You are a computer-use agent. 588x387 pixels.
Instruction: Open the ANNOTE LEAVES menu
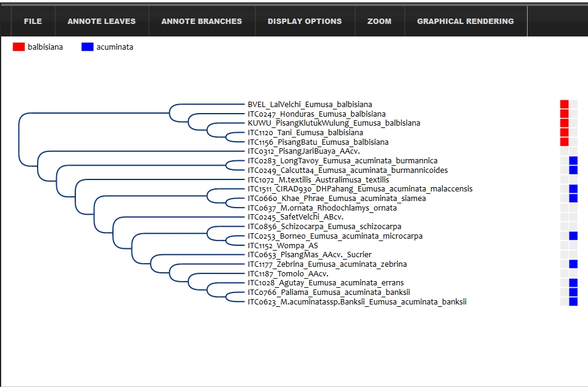(x=102, y=22)
